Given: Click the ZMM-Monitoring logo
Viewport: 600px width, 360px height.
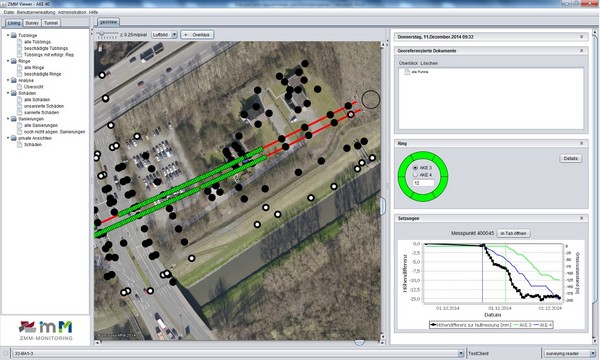Looking at the screenshot, I should coord(46,330).
